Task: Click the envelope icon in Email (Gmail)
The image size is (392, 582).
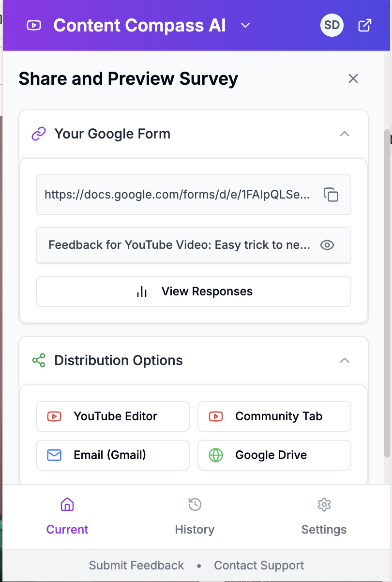Action: 54,455
